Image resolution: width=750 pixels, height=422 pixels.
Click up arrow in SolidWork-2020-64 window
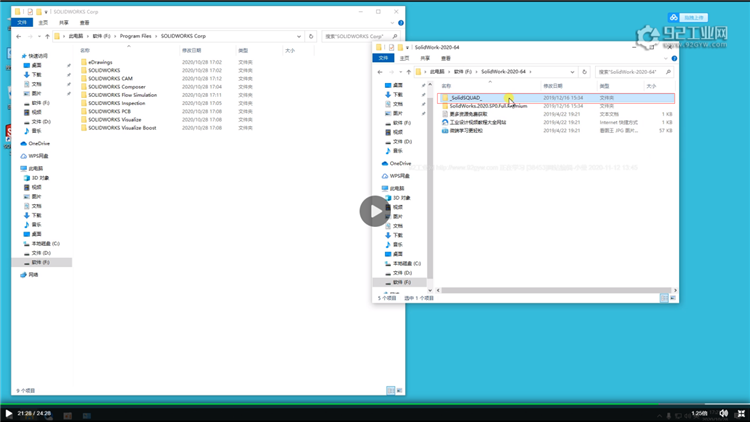[x=408, y=72]
